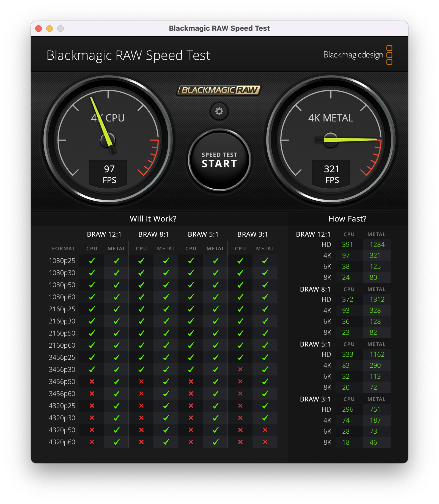Click green check for 4320p50 BRAW 5:1 METAL
The image size is (439, 504).
[216, 430]
